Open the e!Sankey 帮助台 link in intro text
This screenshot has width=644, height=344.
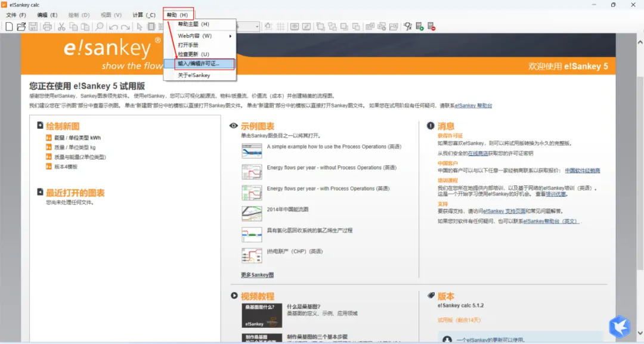(473, 106)
